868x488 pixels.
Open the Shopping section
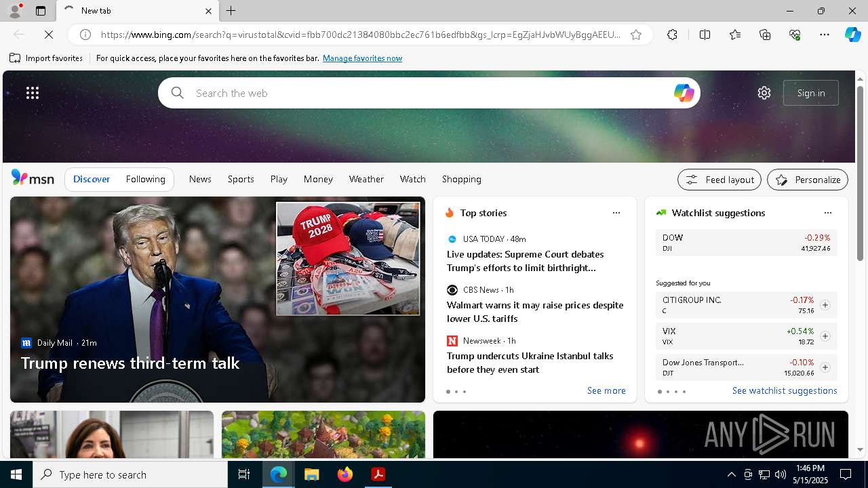(x=462, y=179)
